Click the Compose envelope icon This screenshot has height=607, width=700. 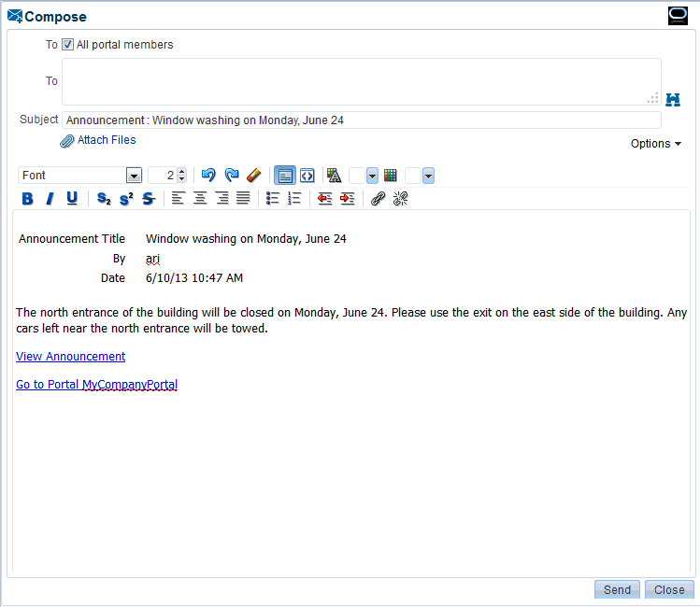tap(15, 16)
